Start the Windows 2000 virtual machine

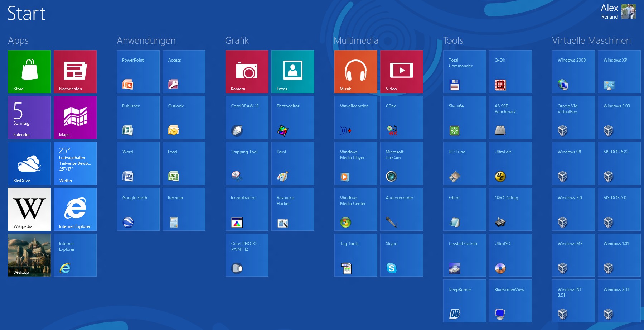(x=573, y=72)
